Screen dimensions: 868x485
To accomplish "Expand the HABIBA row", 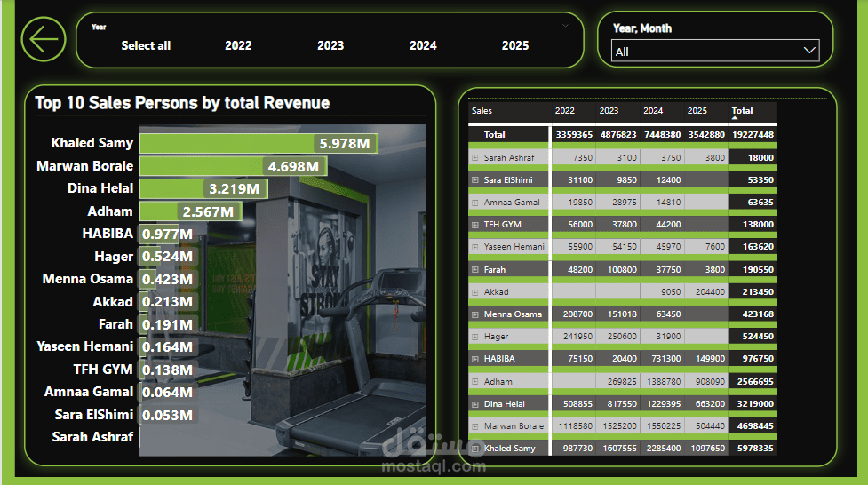I will 475,359.
